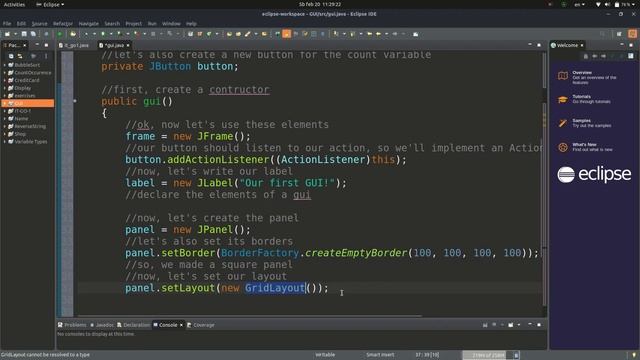Click the Back navigation arrow in main toolbar
The image size is (640, 360).
(x=378, y=34)
